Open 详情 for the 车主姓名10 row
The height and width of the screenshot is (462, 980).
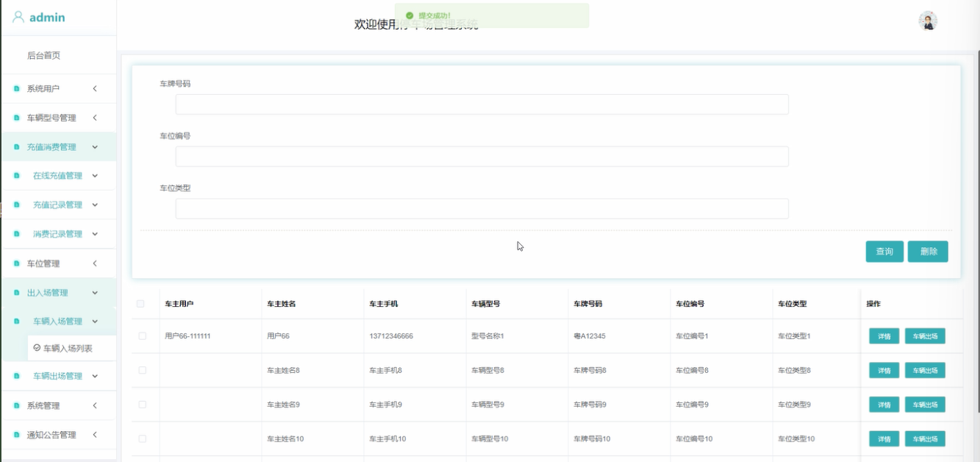(884, 439)
